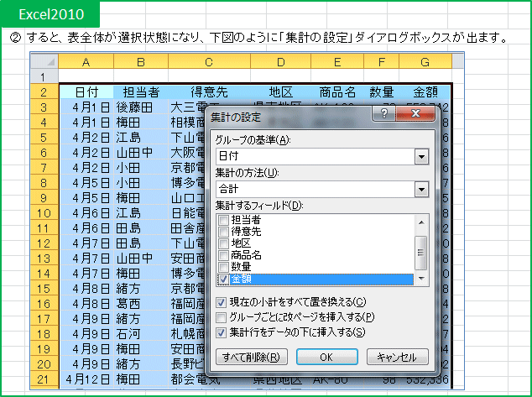Click cell 石河 in row 18
Image resolution: width=532 pixels, height=397 pixels.
(x=141, y=334)
